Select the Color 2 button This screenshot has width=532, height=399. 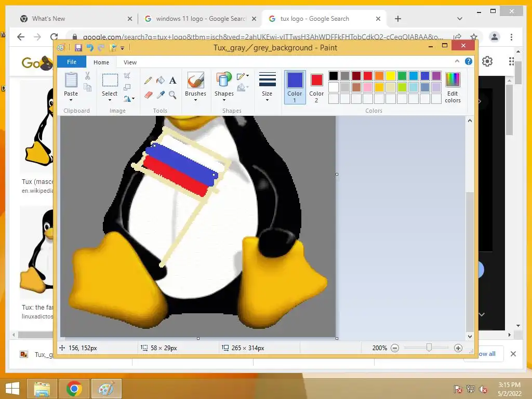(316, 87)
